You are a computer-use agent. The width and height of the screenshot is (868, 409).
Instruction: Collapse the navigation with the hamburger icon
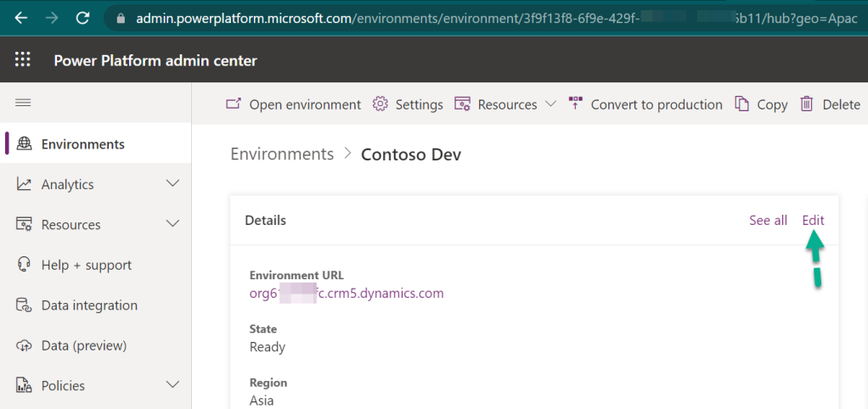coord(23,103)
